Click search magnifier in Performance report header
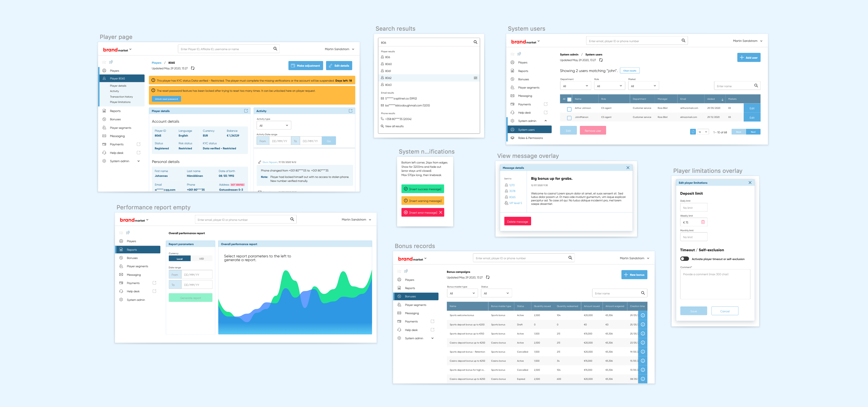Viewport: 868px width, 407px height. [292, 219]
